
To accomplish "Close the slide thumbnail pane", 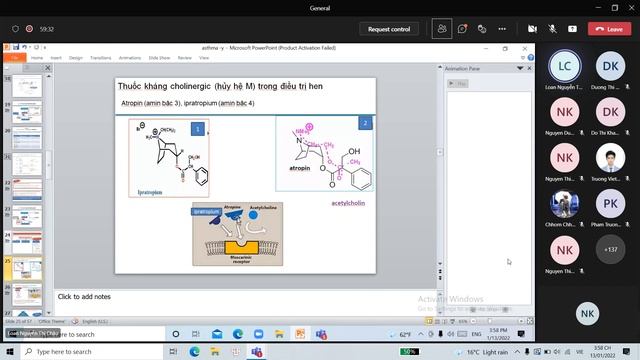I will coord(48,68).
